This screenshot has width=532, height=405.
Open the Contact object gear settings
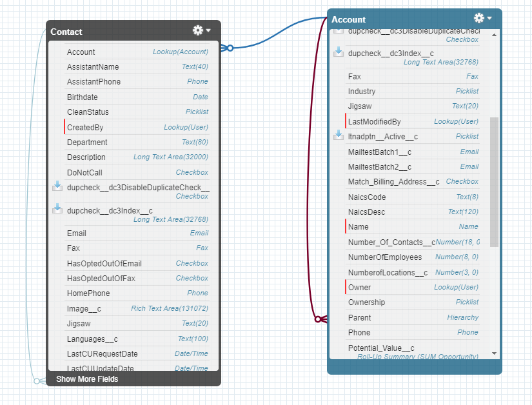click(198, 30)
